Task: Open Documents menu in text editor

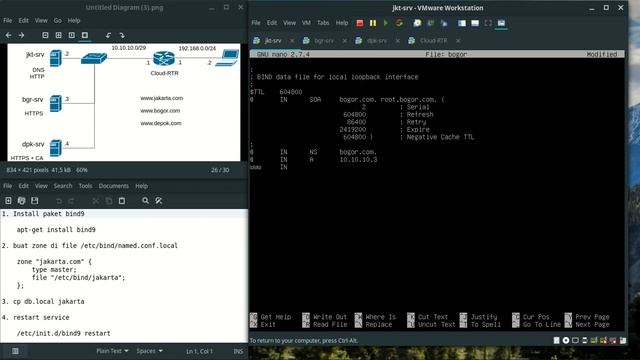Action: click(x=113, y=186)
